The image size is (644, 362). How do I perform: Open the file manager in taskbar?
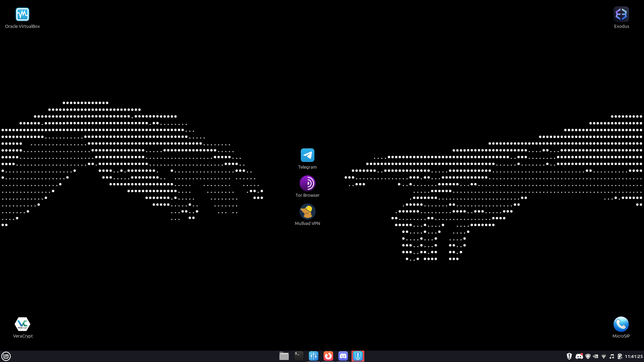(x=284, y=356)
